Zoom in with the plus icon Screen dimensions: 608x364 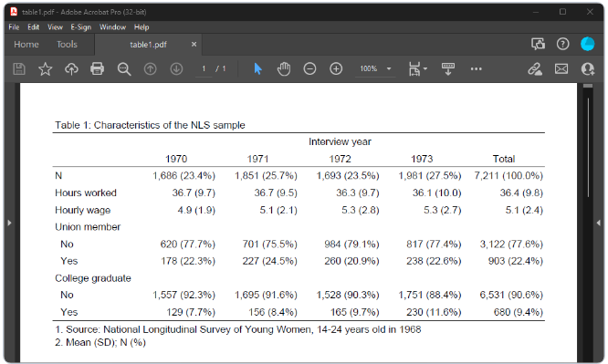click(336, 69)
